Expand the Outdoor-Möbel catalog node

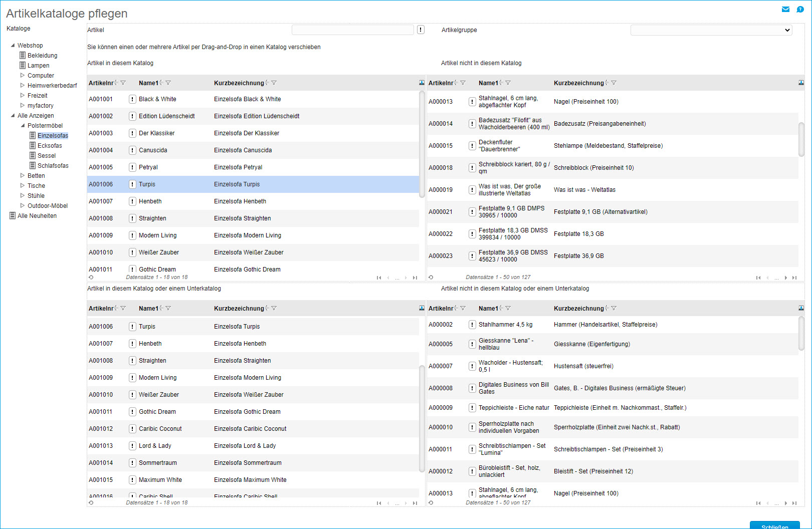tap(22, 206)
